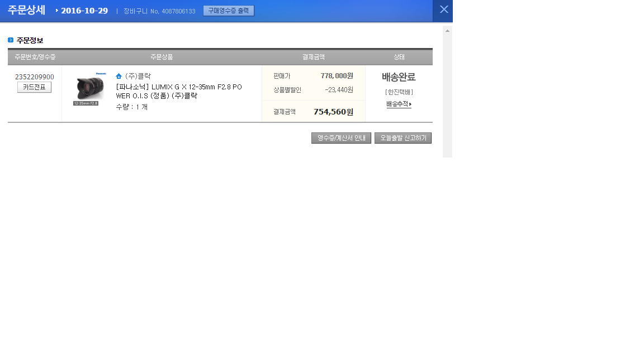Viewport: 644px width, 362px height.
Task: Open the LUMIX G X 12-35mm product title
Action: pyautogui.click(x=178, y=91)
